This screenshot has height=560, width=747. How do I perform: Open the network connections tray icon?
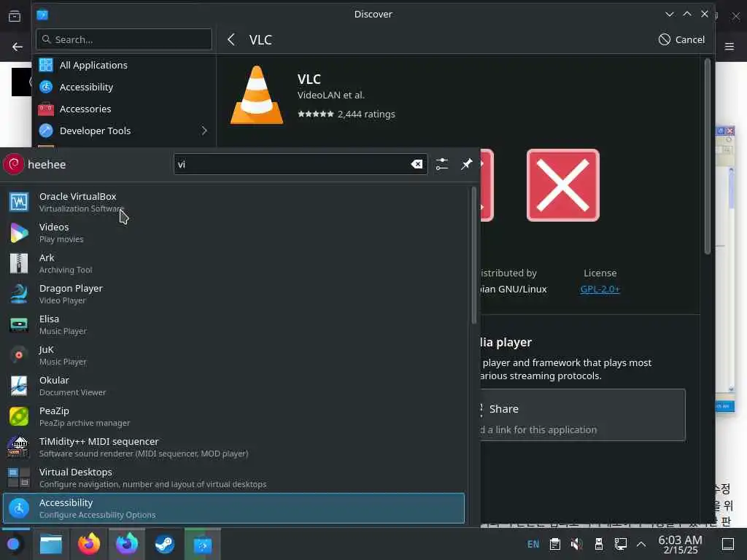[621, 544]
